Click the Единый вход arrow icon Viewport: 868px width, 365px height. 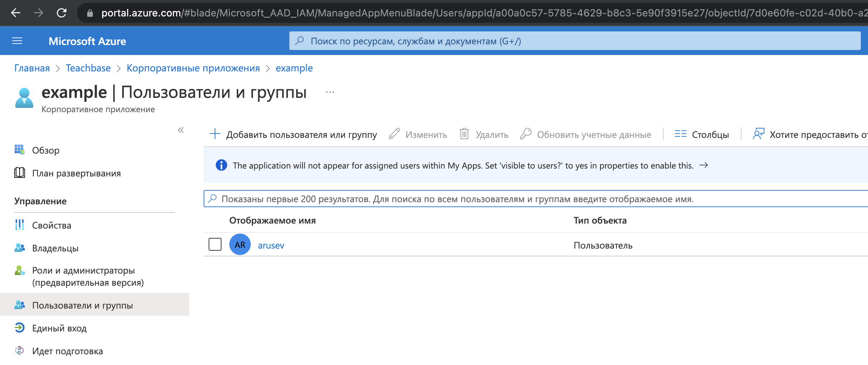click(20, 328)
